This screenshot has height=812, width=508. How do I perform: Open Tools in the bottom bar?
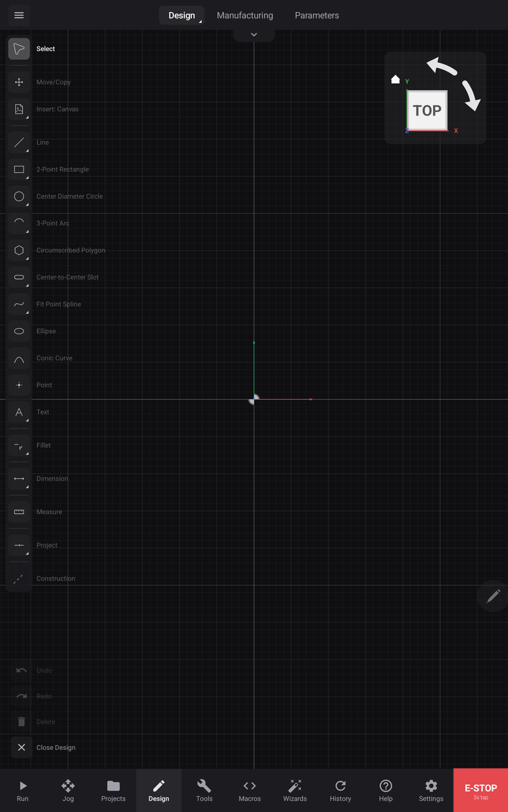coord(204,790)
